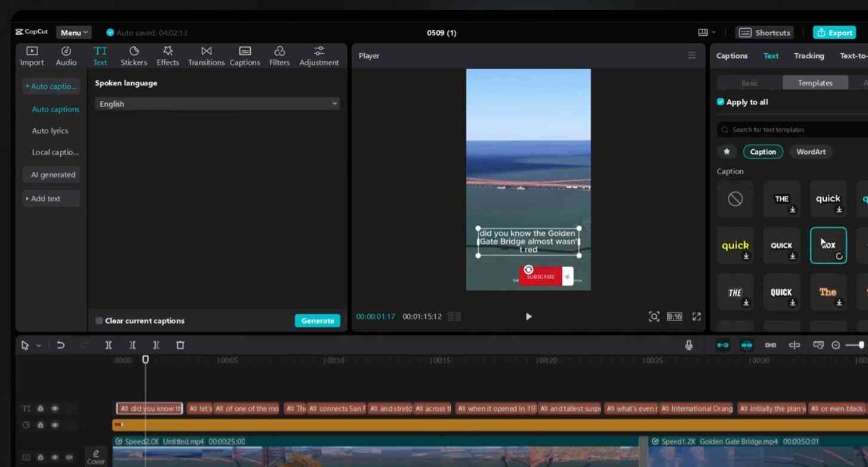Open the Transitions tab
Viewport: 868px width, 467px height.
coord(206,56)
